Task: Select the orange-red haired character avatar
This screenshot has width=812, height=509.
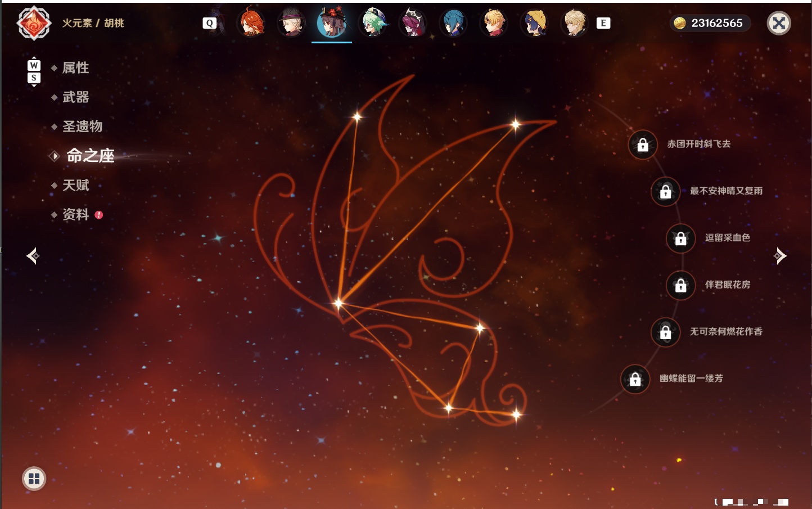Action: tap(251, 23)
